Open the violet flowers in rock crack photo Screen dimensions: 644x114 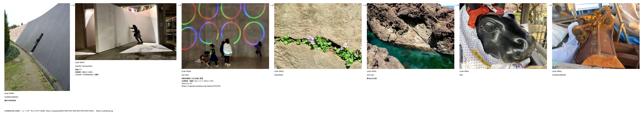(318, 36)
